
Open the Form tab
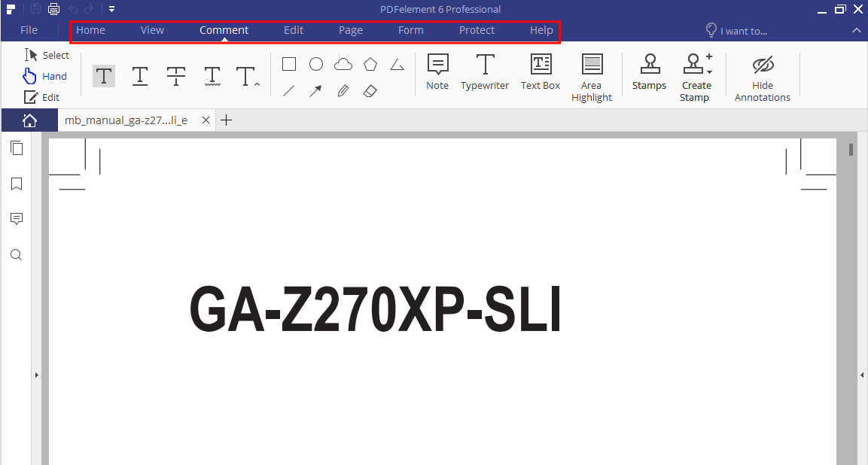411,30
